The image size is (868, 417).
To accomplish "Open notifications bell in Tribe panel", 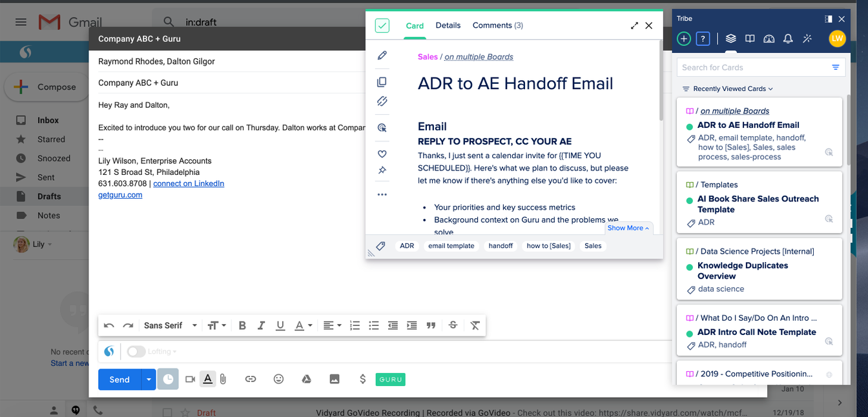I will coord(788,39).
